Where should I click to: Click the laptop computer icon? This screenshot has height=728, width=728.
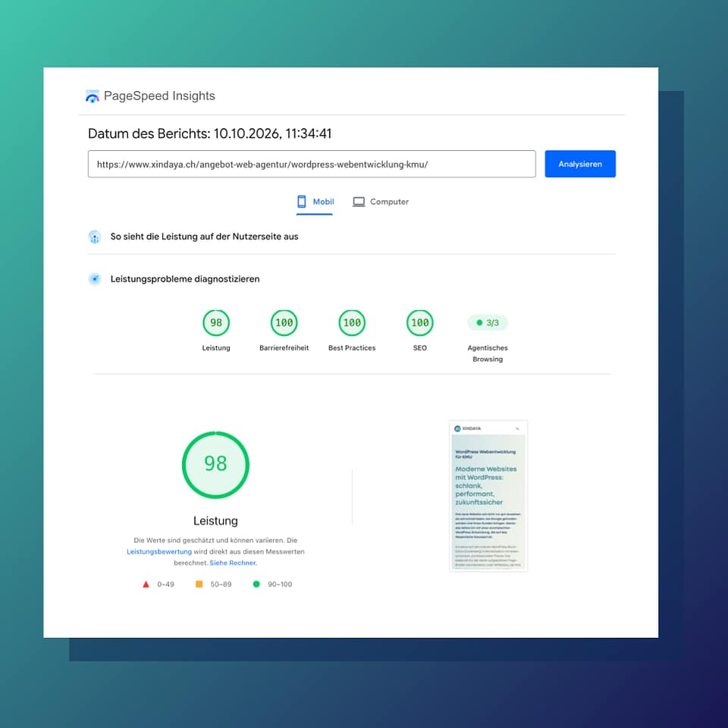pos(359,202)
